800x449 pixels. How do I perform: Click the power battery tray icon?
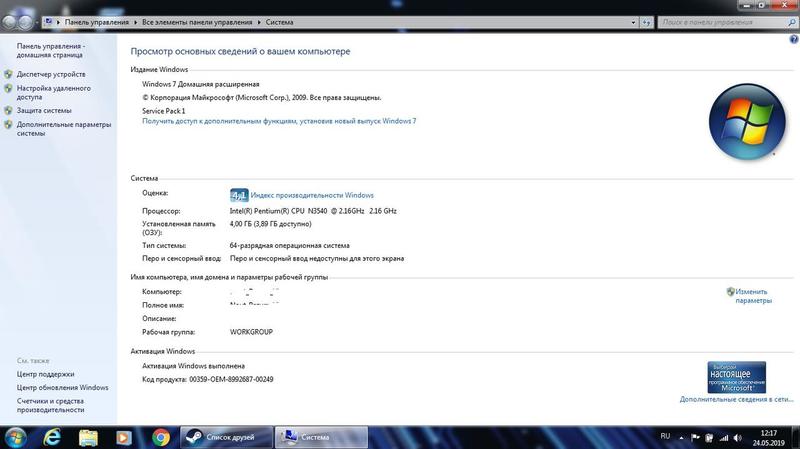(x=709, y=438)
